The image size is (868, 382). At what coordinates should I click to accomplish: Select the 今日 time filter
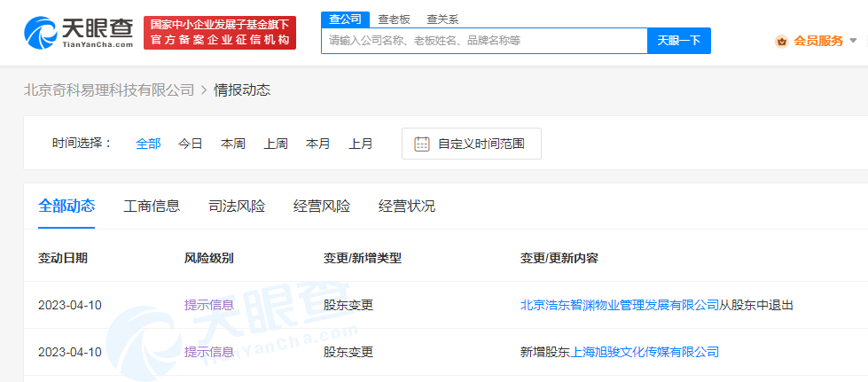point(191,144)
